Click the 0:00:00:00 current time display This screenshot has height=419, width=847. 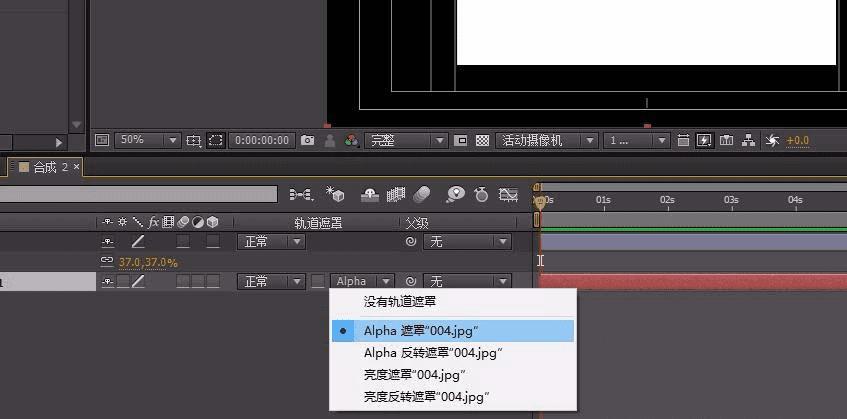[262, 140]
